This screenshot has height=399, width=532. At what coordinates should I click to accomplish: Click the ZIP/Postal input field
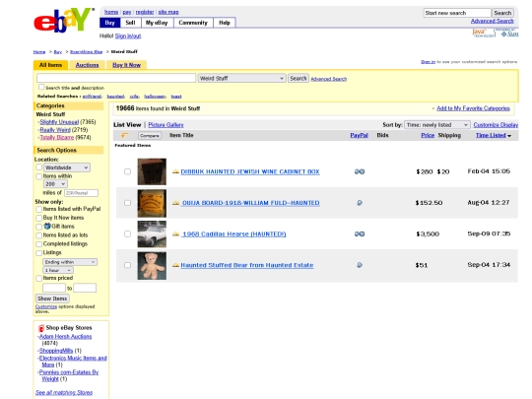pyautogui.click(x=82, y=193)
